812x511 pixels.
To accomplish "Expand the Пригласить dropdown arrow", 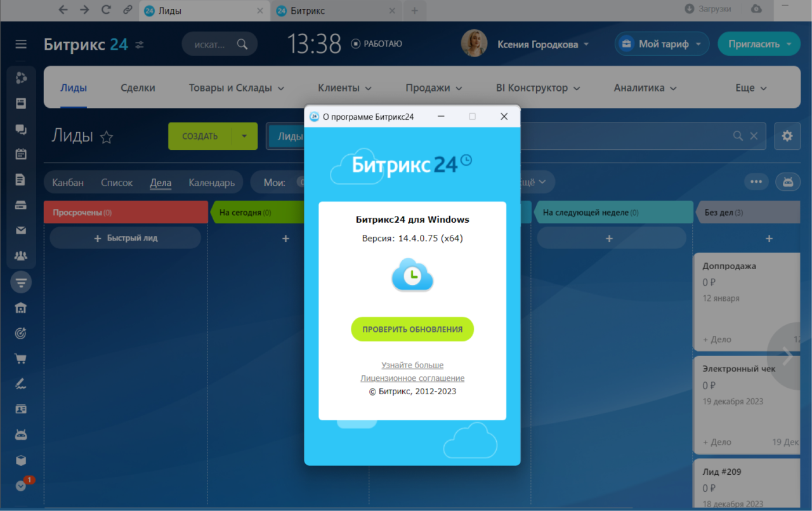I will click(x=789, y=44).
